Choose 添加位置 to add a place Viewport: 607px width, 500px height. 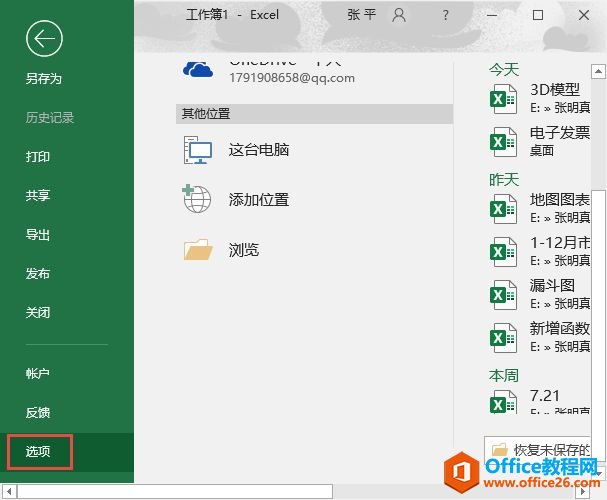[x=259, y=200]
